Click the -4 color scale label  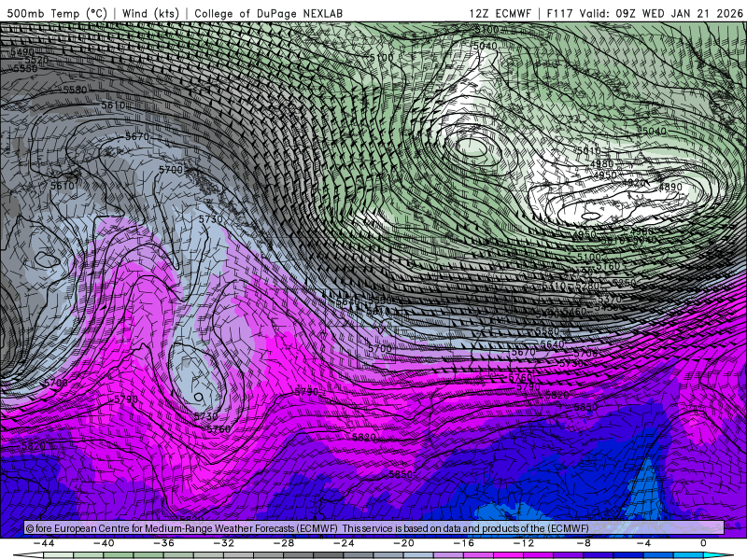tap(643, 543)
